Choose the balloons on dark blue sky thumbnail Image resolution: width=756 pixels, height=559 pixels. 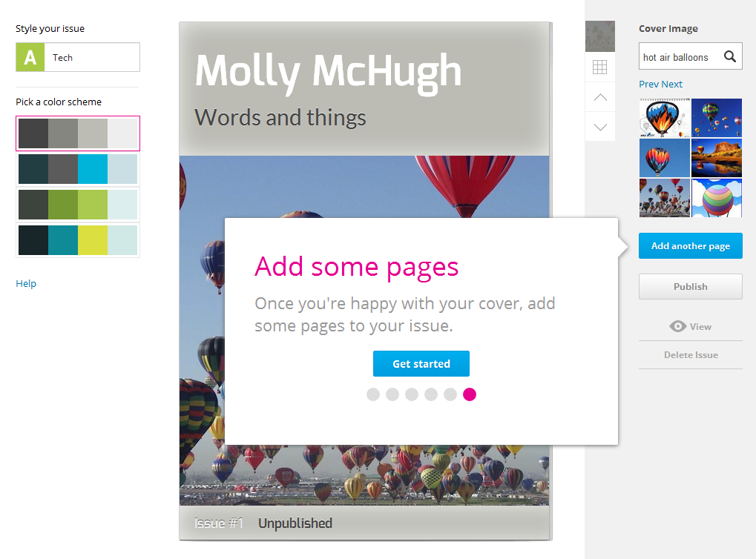pyautogui.click(x=717, y=118)
